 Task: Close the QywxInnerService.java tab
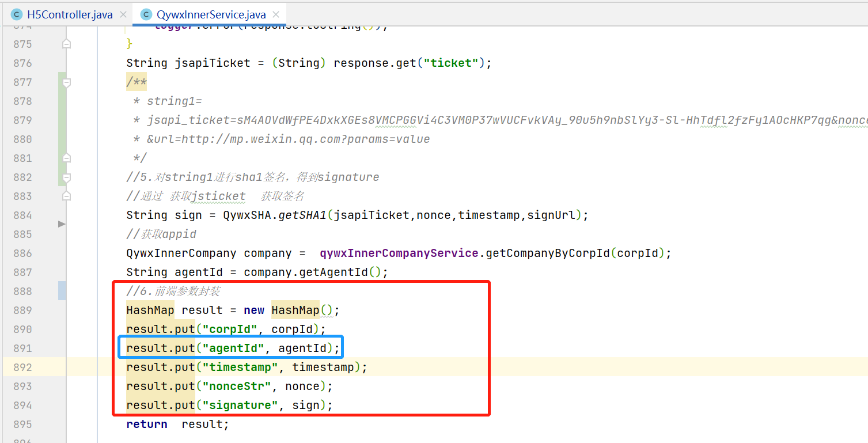click(x=276, y=14)
